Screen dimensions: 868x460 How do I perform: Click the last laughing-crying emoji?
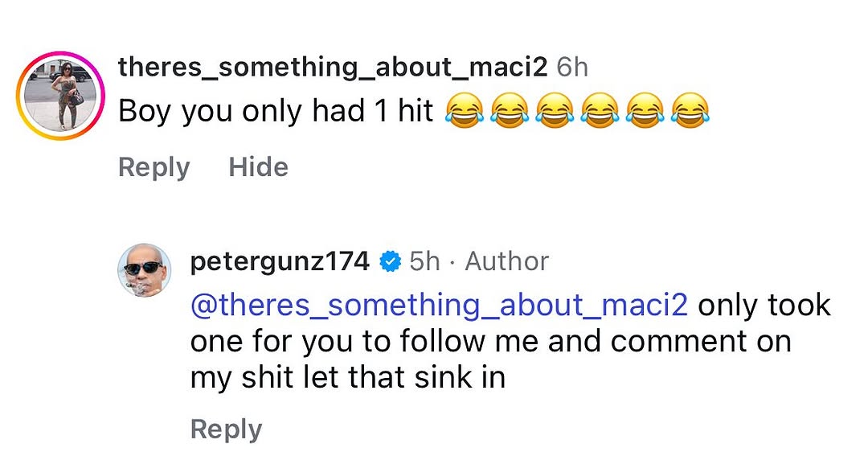click(687, 112)
